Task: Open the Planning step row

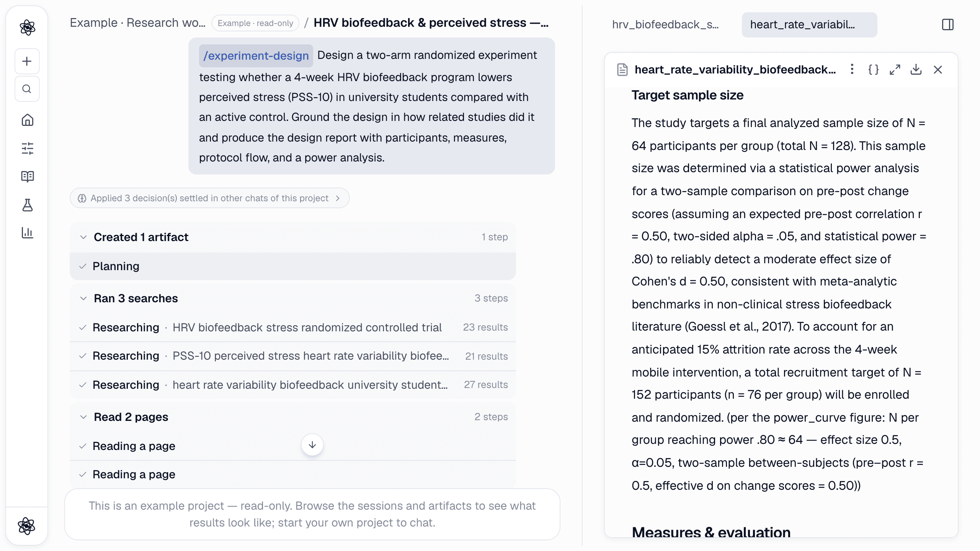Action: [x=293, y=266]
